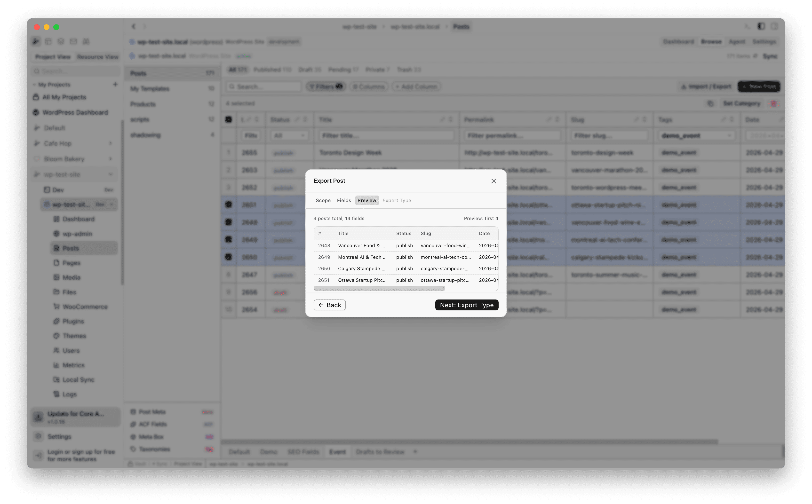Viewport: 812px width, 504px height.
Task: Click the vancouver-food-win... slug cell
Action: pyautogui.click(x=445, y=246)
